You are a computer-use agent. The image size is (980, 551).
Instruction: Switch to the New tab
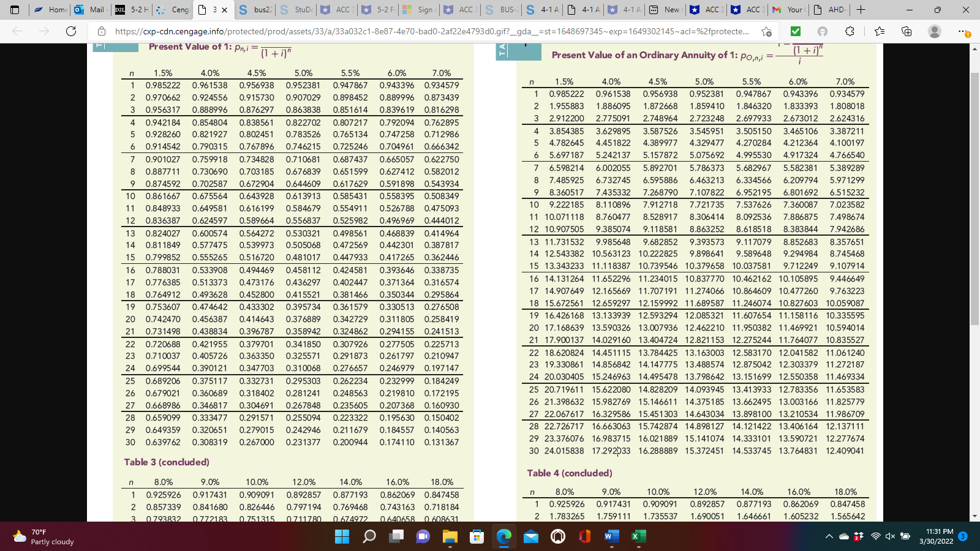click(666, 10)
